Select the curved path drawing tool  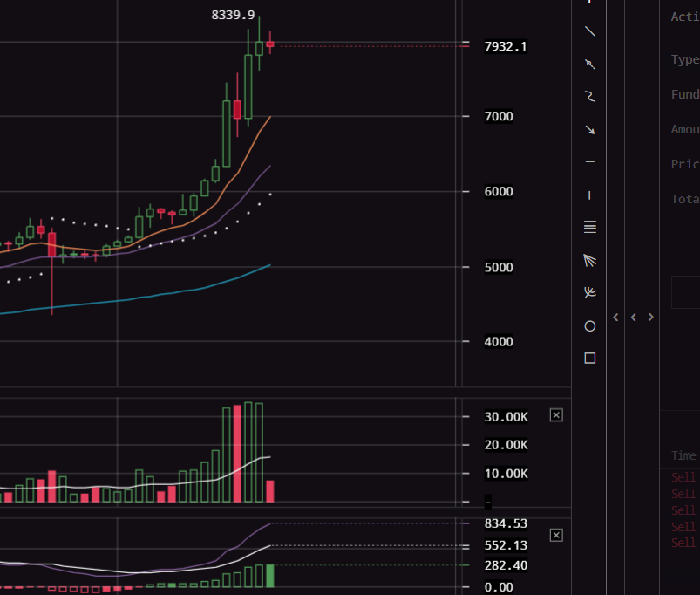click(x=590, y=97)
